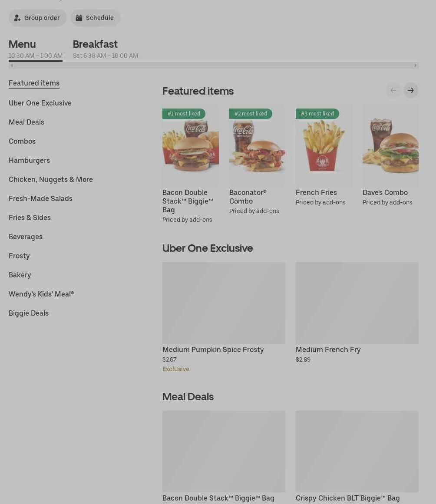Image resolution: width=436 pixels, height=504 pixels.
Task: Open French Fries featured item image
Action: click(x=324, y=146)
